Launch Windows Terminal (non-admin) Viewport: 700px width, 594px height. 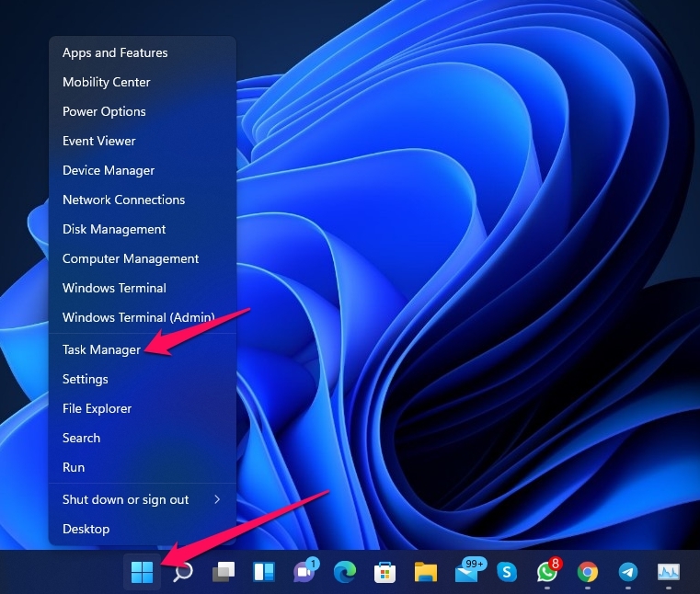142,289
